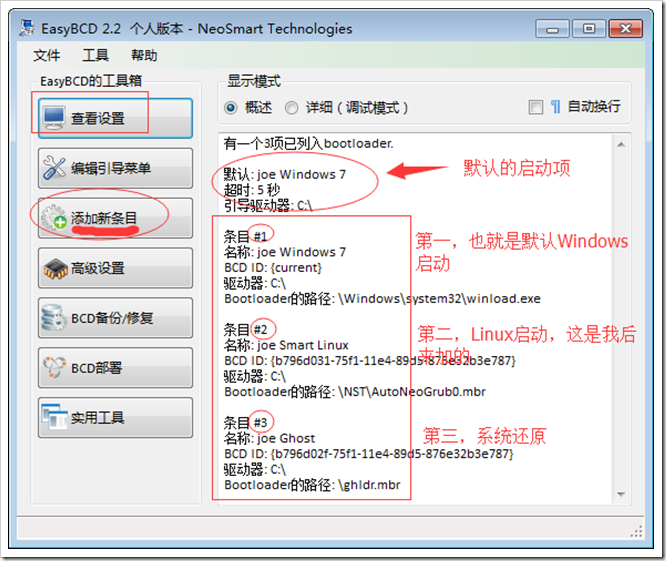Click the chip icon on 高级设置
Screen dimensions: 666x561
55,269
